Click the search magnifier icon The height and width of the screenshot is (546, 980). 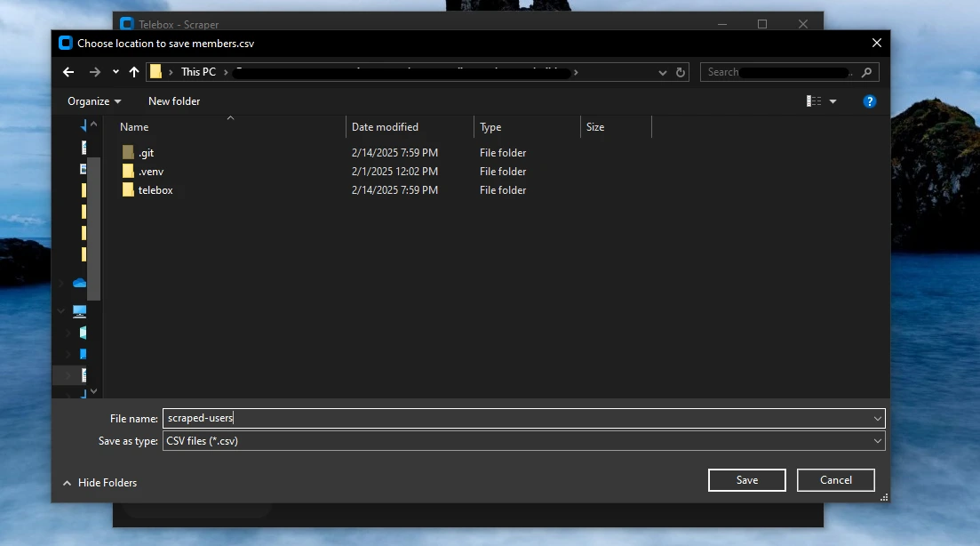pyautogui.click(x=866, y=72)
